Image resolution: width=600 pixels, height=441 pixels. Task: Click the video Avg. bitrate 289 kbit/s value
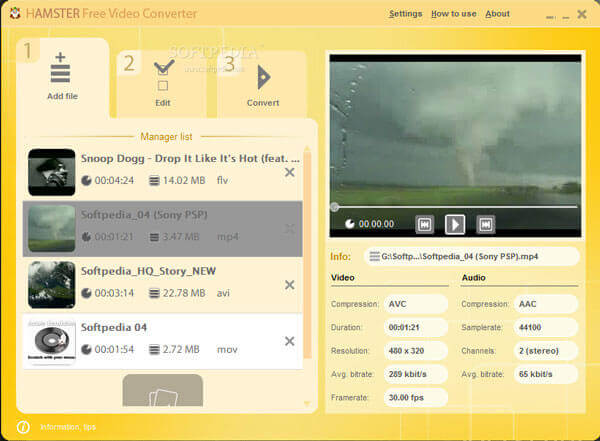416,374
